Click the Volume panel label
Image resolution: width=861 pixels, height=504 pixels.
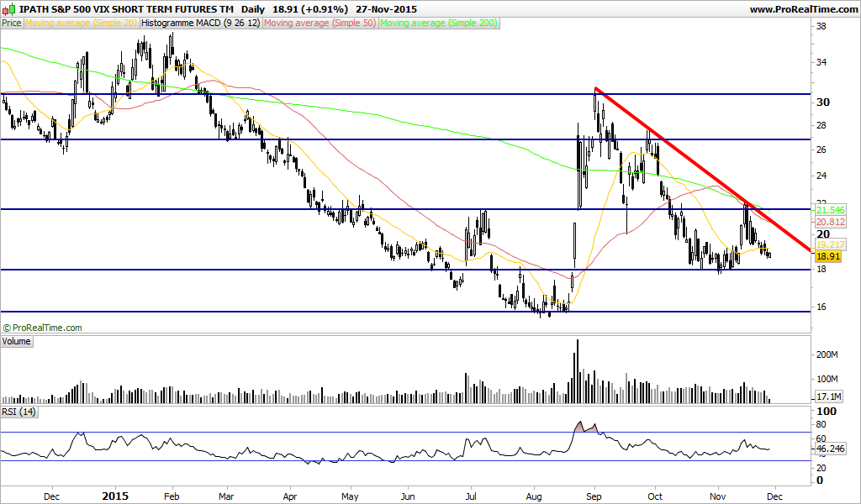17,341
